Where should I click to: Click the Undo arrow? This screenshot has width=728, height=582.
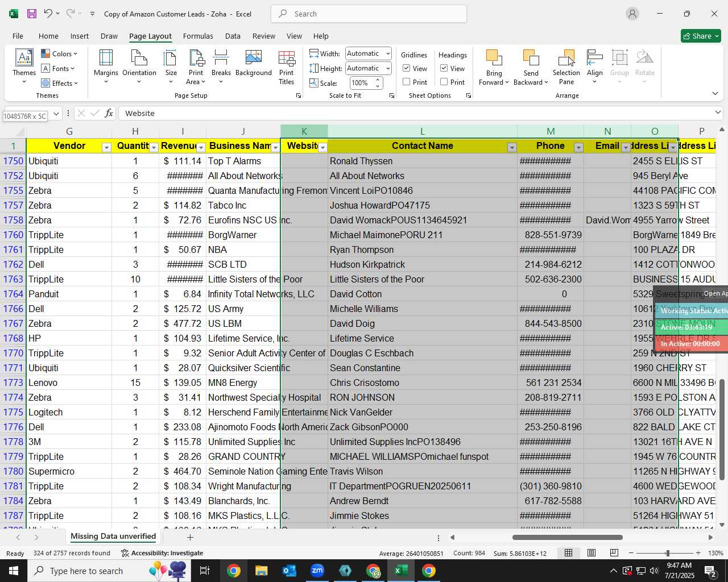[x=48, y=14]
